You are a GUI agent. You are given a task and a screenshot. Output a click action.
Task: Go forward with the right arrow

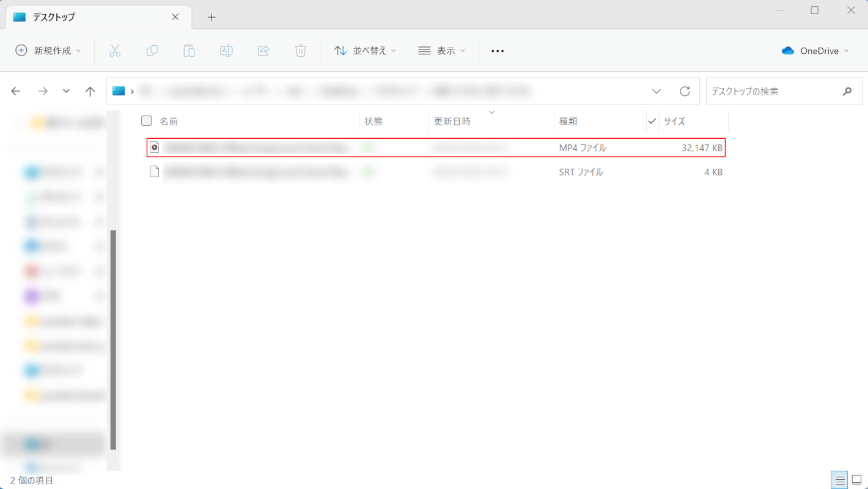click(x=43, y=91)
